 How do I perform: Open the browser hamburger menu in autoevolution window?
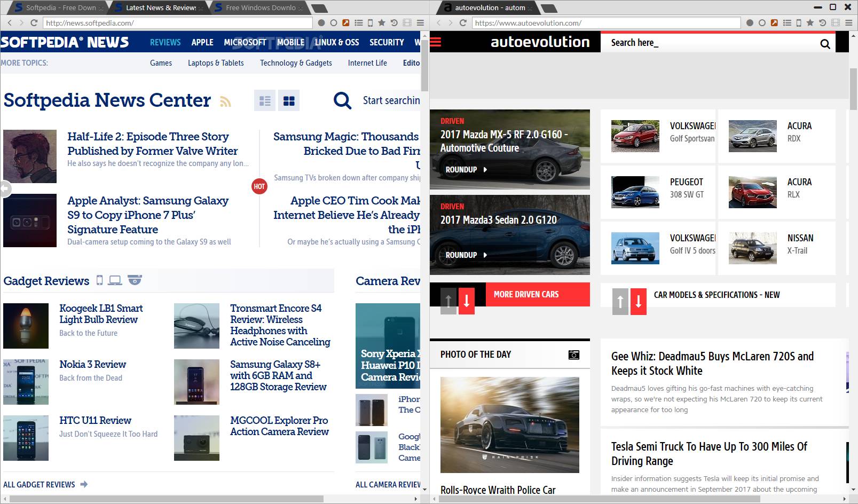click(849, 23)
